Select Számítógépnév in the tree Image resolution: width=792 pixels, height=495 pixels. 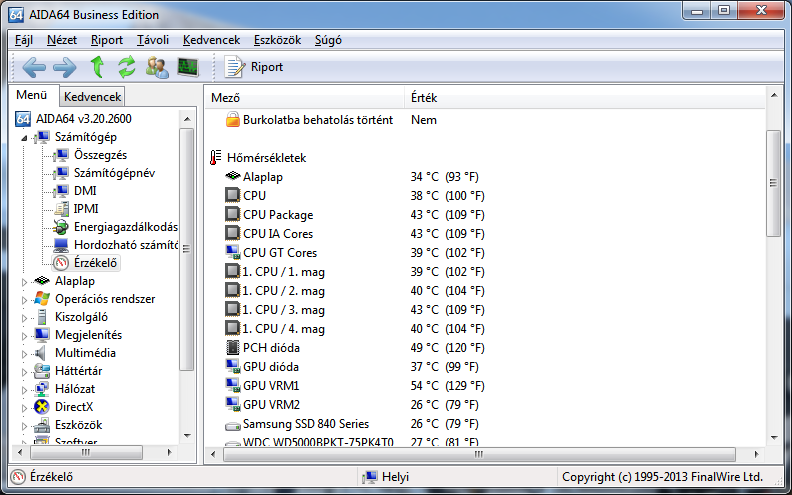coord(114,173)
